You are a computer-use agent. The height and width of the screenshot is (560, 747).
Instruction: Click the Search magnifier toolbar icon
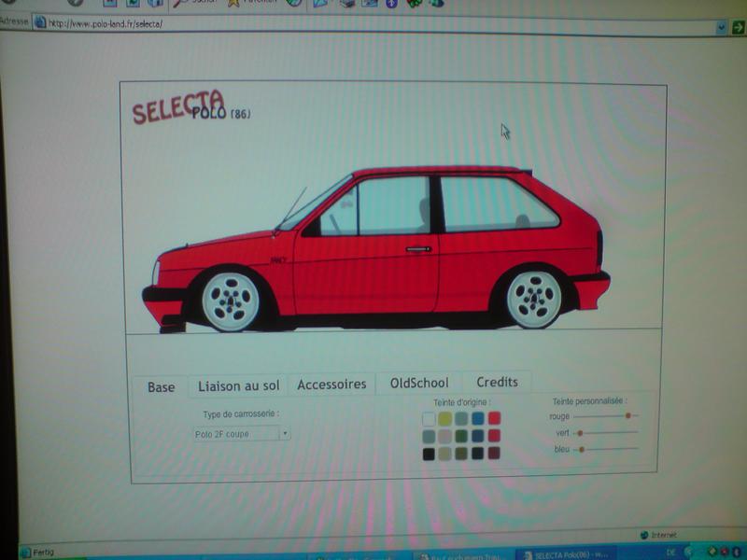[x=180, y=3]
